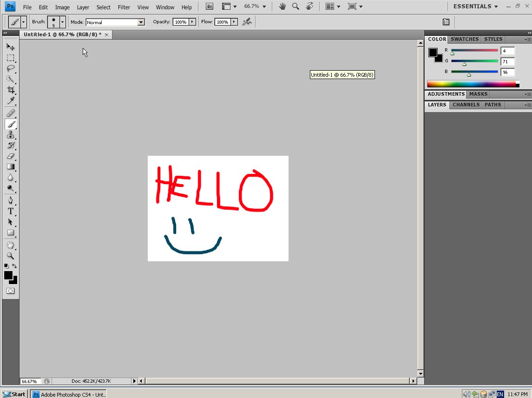The width and height of the screenshot is (532, 398).
Task: Switch to the SWATCHES tab
Action: (465, 40)
